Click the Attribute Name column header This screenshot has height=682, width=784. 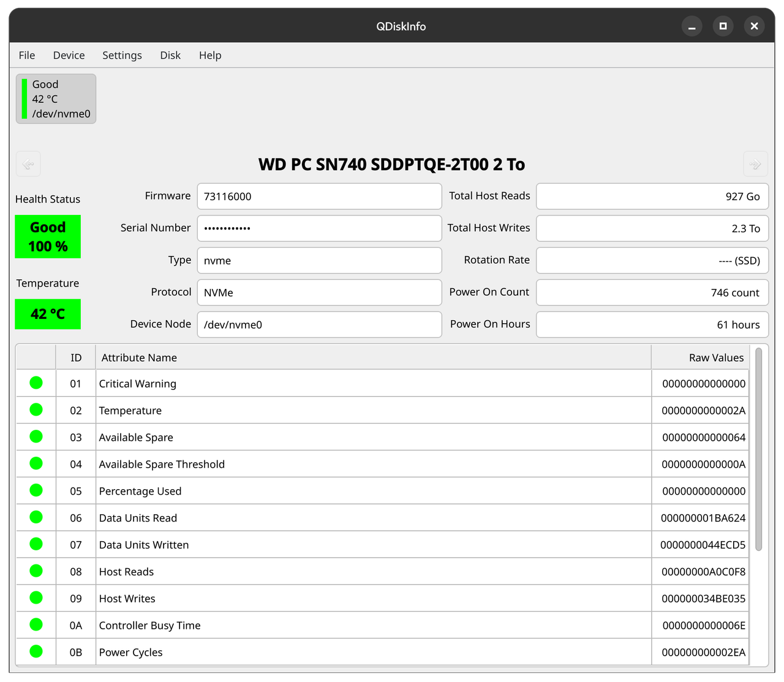pyautogui.click(x=374, y=358)
